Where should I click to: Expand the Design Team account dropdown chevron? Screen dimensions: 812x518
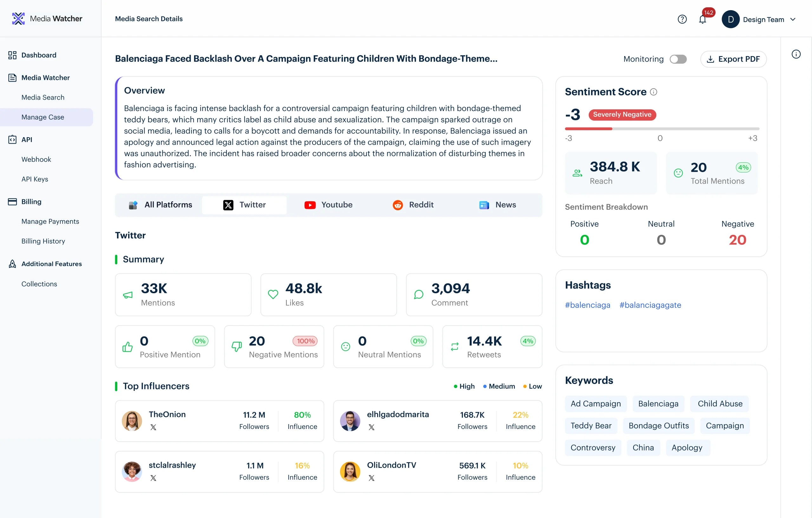[x=793, y=19]
